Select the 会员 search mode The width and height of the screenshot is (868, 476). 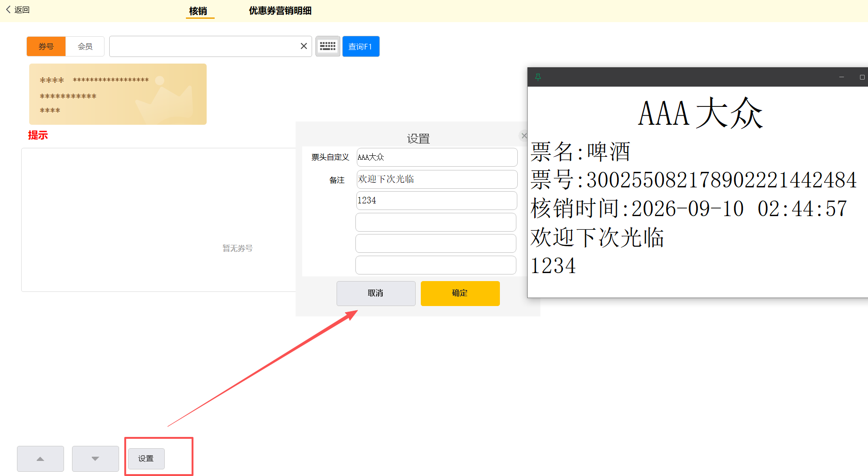pos(85,46)
